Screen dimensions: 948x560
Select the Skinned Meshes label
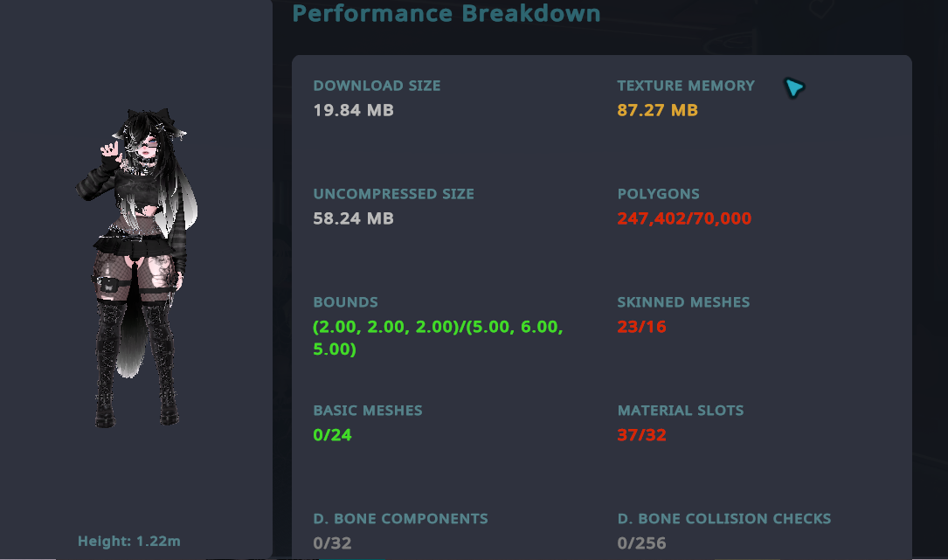[683, 302]
